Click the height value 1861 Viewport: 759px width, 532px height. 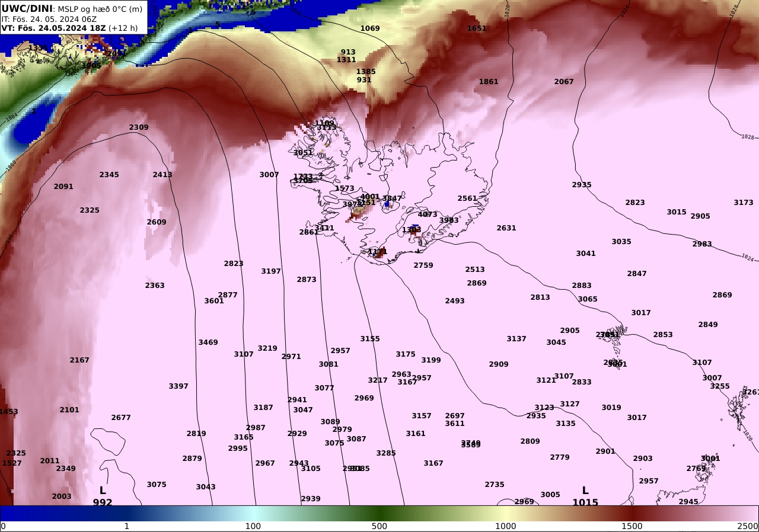489,82
